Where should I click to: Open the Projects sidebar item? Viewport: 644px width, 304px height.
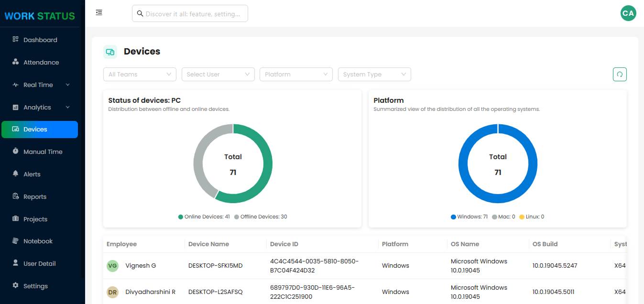click(x=40, y=219)
